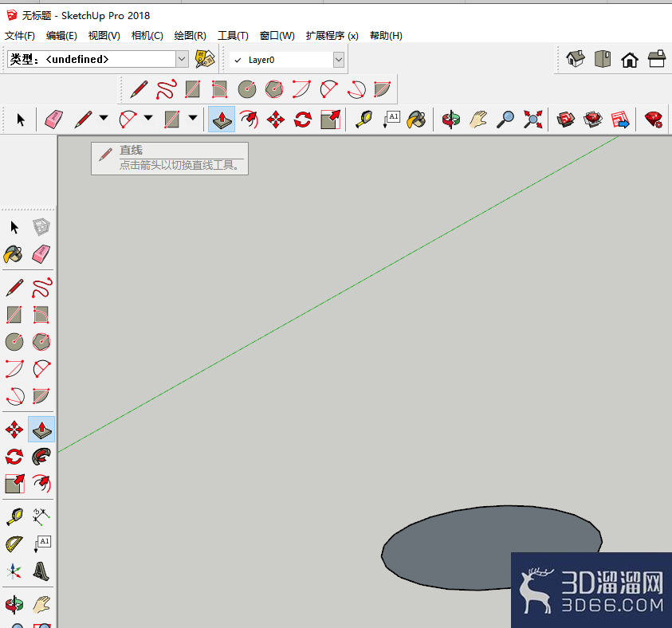Open the 绘图(R) menu

(191, 36)
